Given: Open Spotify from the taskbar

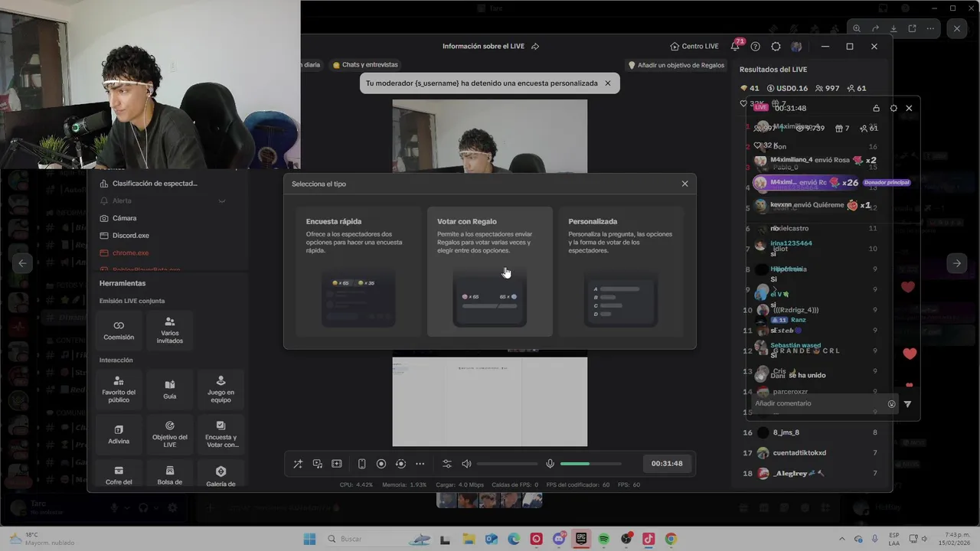Looking at the screenshot, I should pos(604,539).
